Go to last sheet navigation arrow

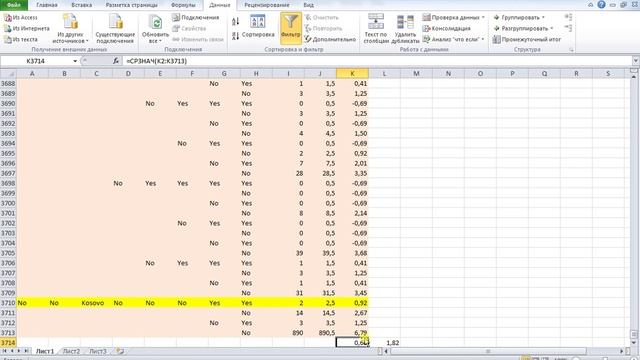click(26, 351)
